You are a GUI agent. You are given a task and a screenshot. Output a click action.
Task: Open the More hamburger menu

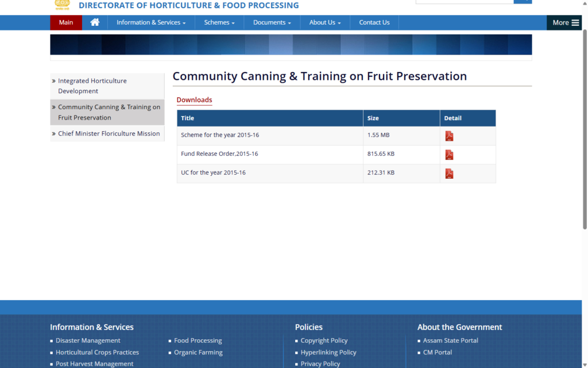566,22
